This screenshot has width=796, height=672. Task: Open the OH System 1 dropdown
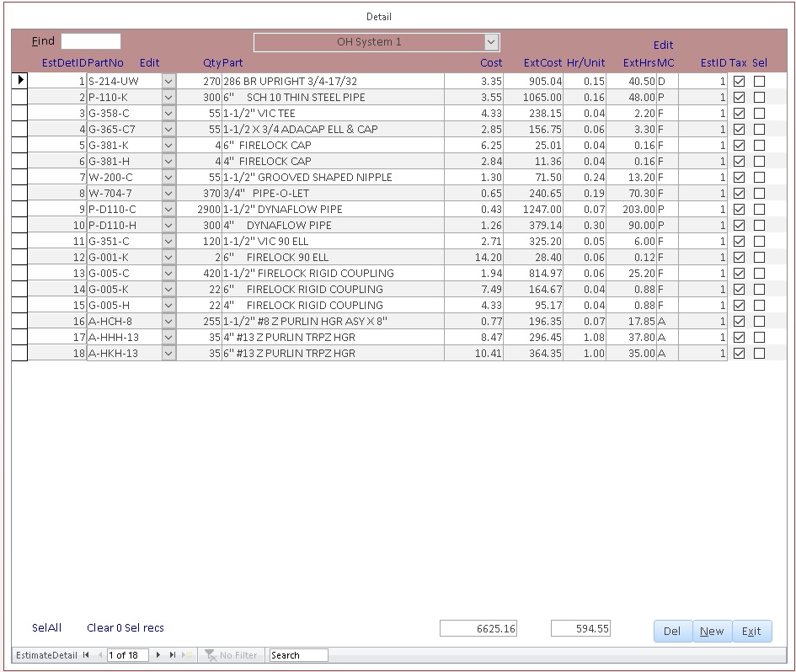[491, 42]
